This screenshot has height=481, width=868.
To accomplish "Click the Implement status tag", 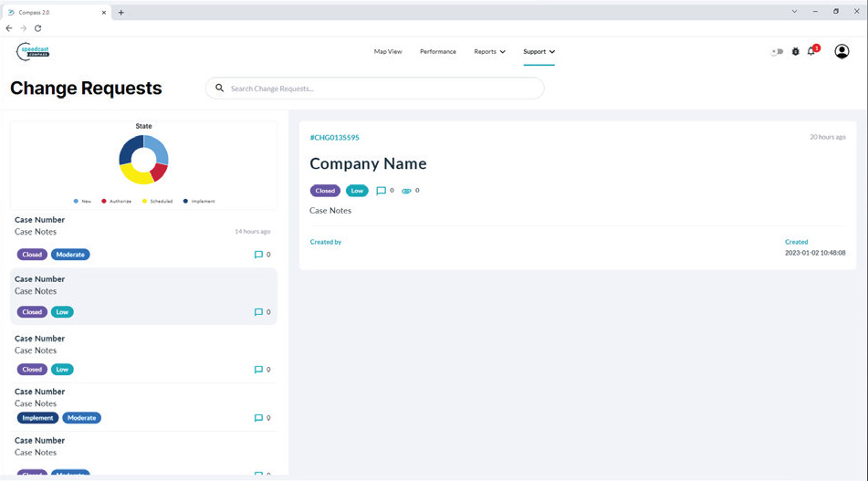I will (x=37, y=418).
